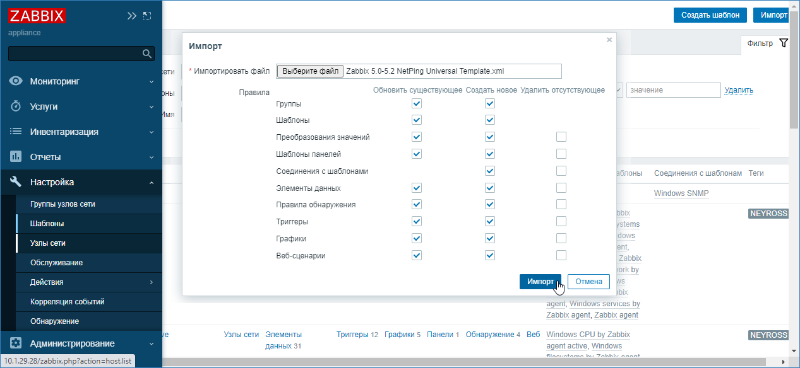Expand the Инвентаризация menu
The width and height of the screenshot is (800, 368).
81,132
